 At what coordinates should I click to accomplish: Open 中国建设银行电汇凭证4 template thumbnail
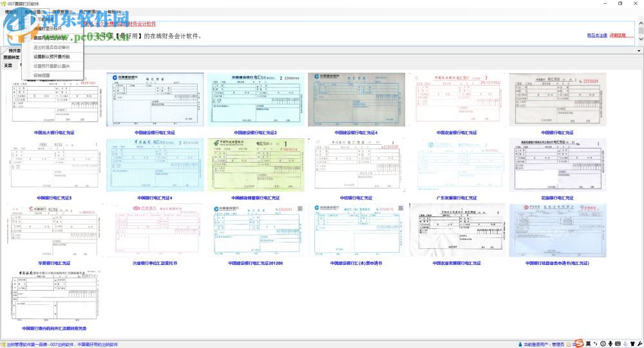(356, 100)
